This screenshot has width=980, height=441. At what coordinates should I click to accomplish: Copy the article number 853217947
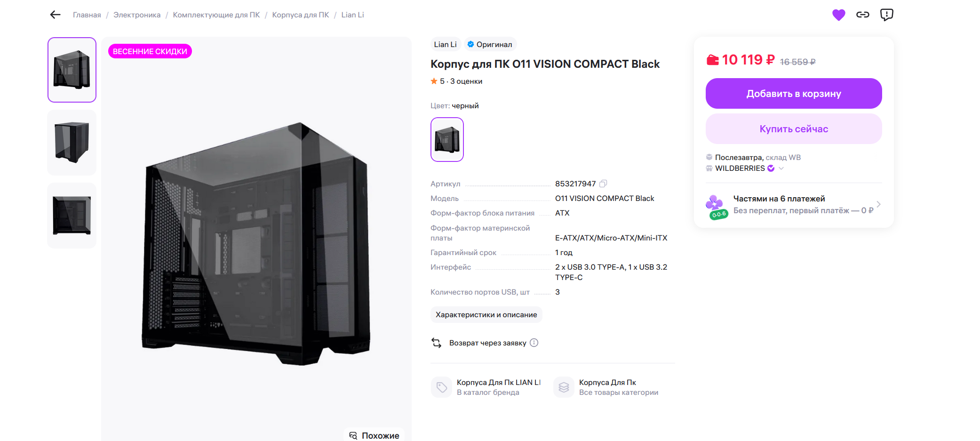point(603,184)
